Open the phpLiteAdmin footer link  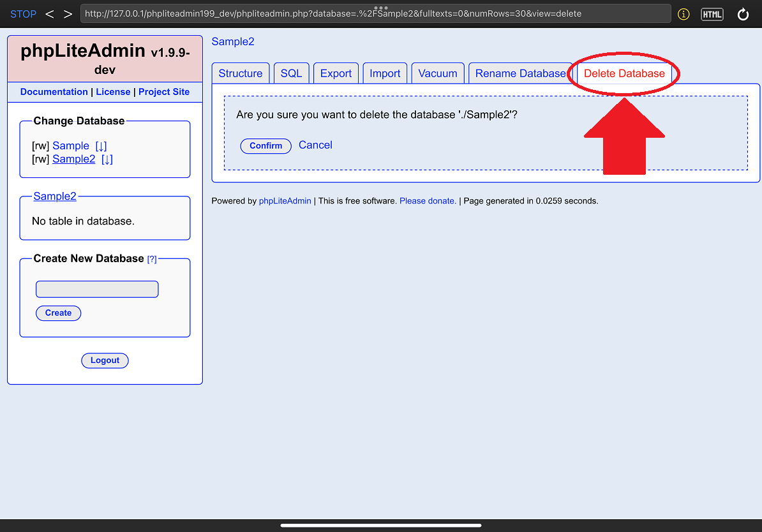tap(285, 201)
